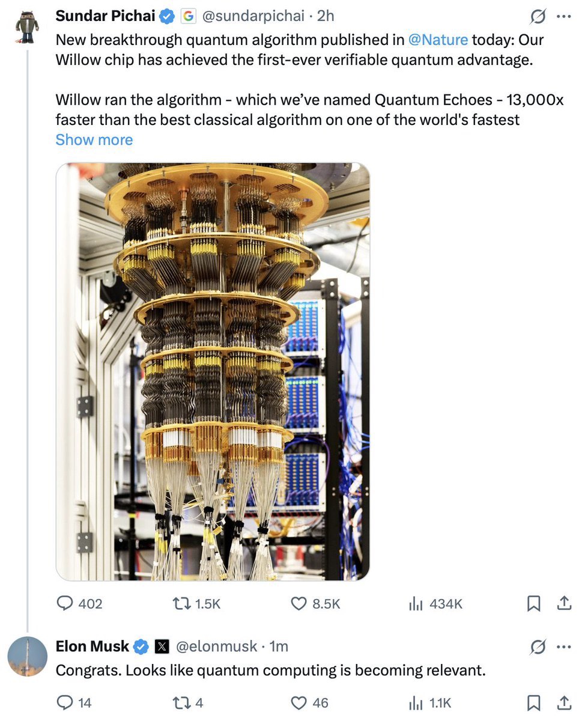
Task: Open the quantum computer photo
Action: 213,371
